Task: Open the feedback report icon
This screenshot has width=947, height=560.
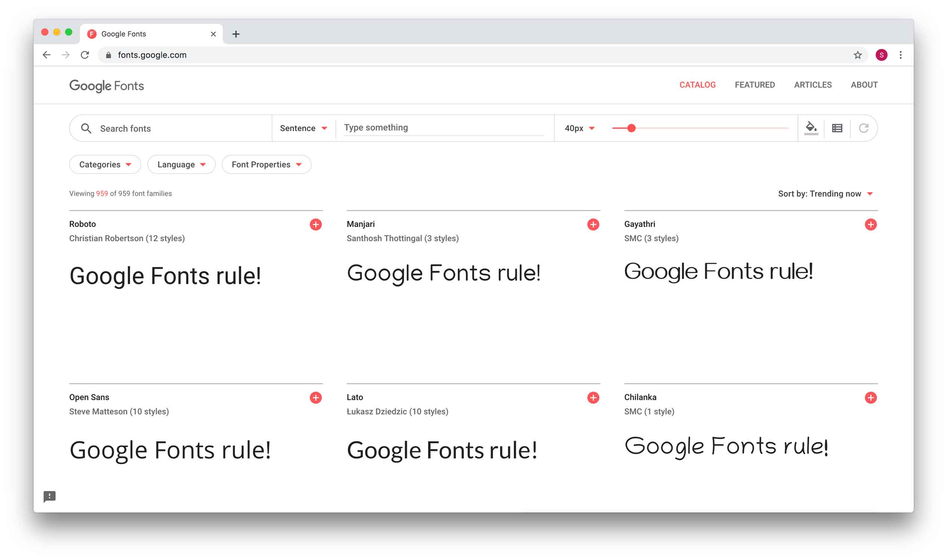Action: (49, 496)
